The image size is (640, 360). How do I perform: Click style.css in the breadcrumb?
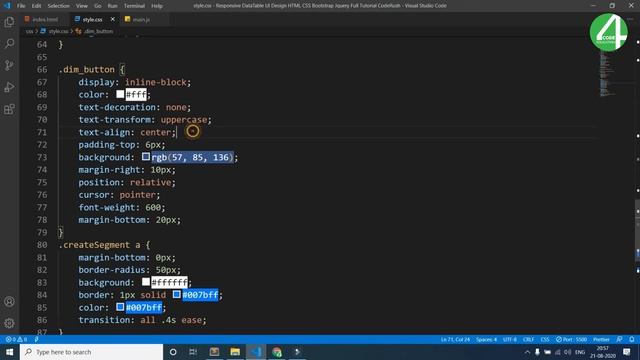click(x=58, y=31)
